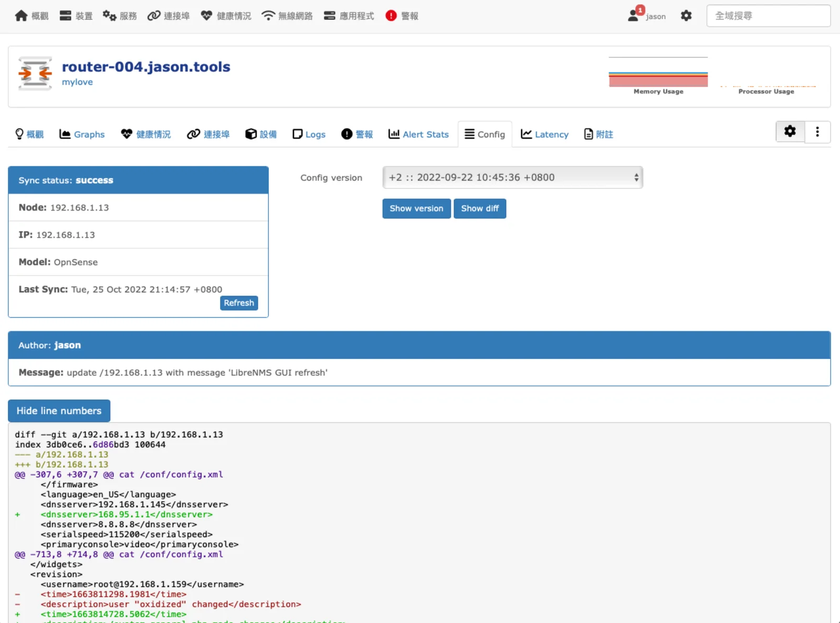Click the Memory Usage mini graph
840x623 pixels.
[658, 76]
